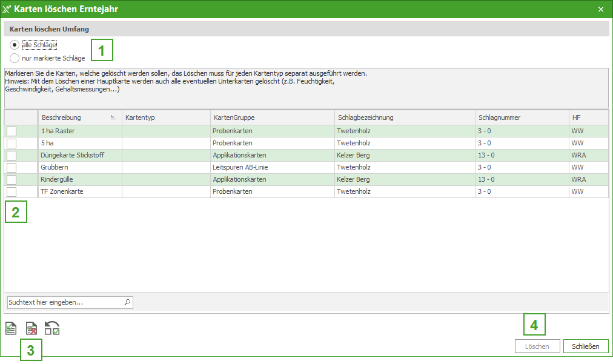613x364 pixels.
Task: Click the deselect all maps icon
Action: point(31,328)
